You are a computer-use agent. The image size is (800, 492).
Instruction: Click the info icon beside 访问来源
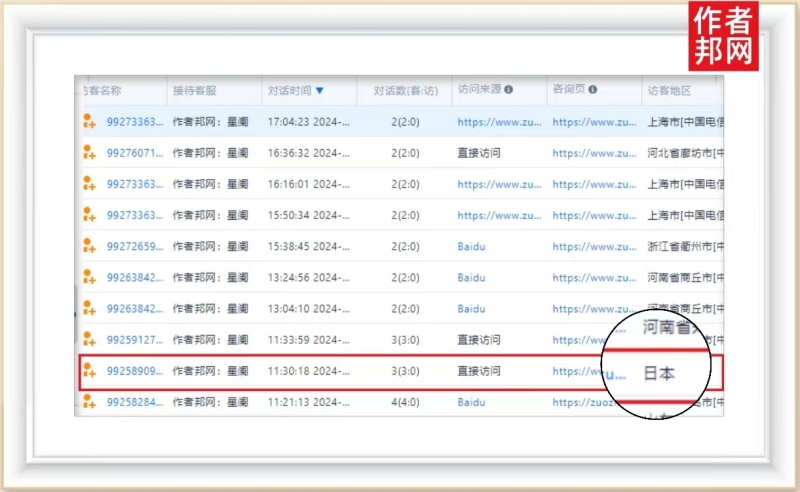click(x=509, y=90)
